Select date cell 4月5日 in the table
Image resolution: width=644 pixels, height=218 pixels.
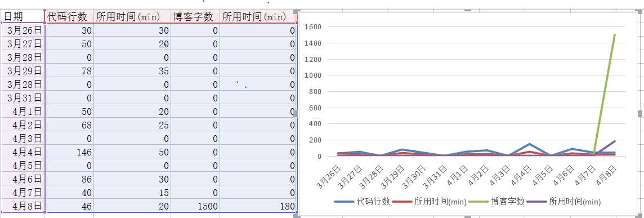(23, 166)
